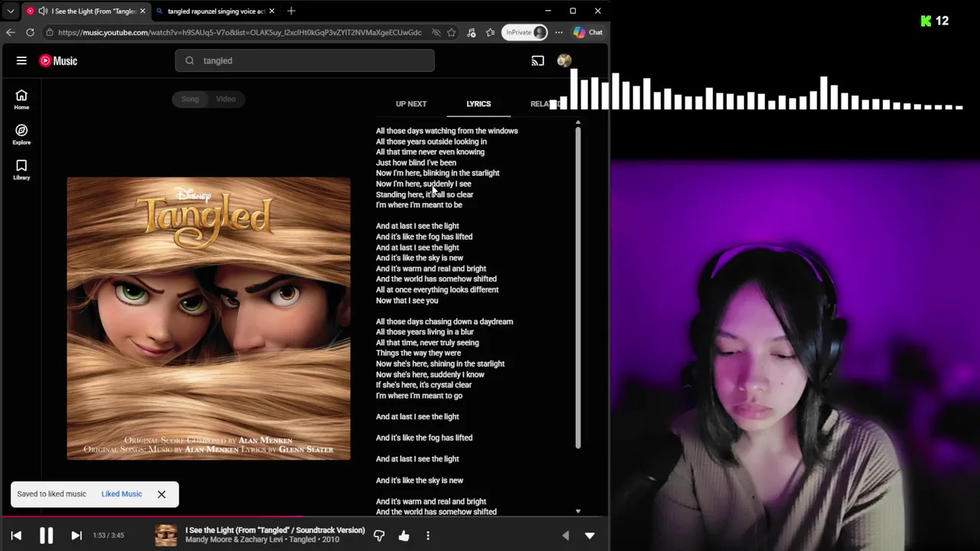Viewport: 980px width, 551px height.
Task: Open a new browser tab
Action: pyautogui.click(x=291, y=11)
